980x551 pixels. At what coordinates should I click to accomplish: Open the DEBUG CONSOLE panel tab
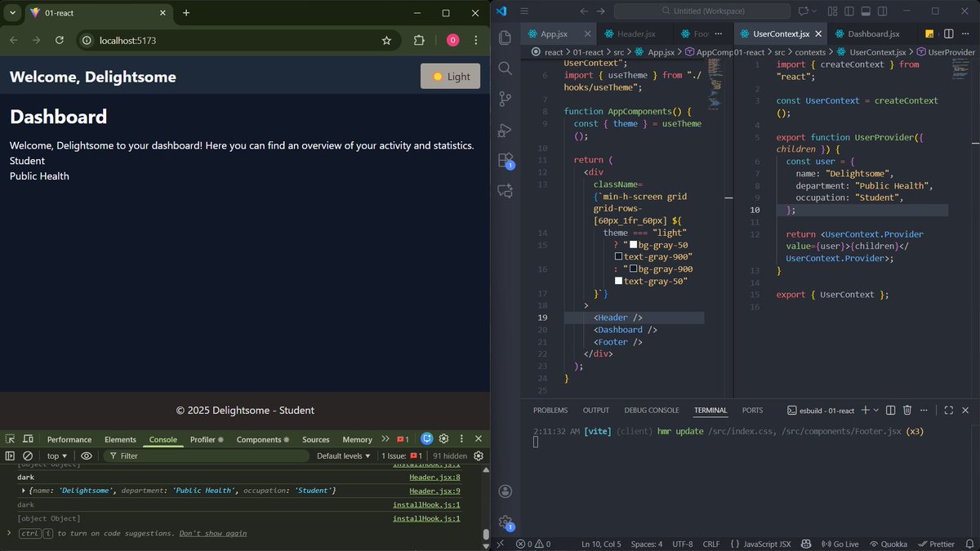(652, 410)
